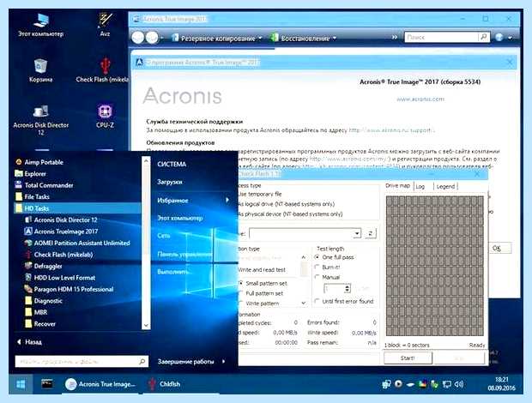Switch to Legend tab in Check Flash
This screenshot has height=403, width=532.
coord(445,186)
